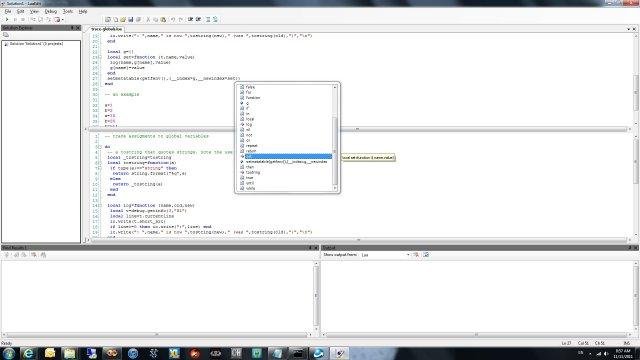Image resolution: width=640 pixels, height=360 pixels.
Task: Click the upper editor pane vertical scrollbar
Action: [x=636, y=78]
